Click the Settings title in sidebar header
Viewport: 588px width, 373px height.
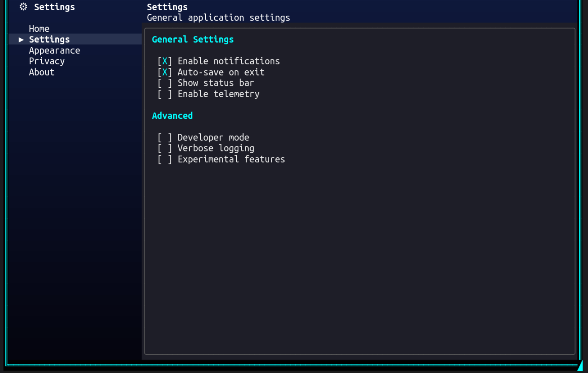[x=54, y=7]
